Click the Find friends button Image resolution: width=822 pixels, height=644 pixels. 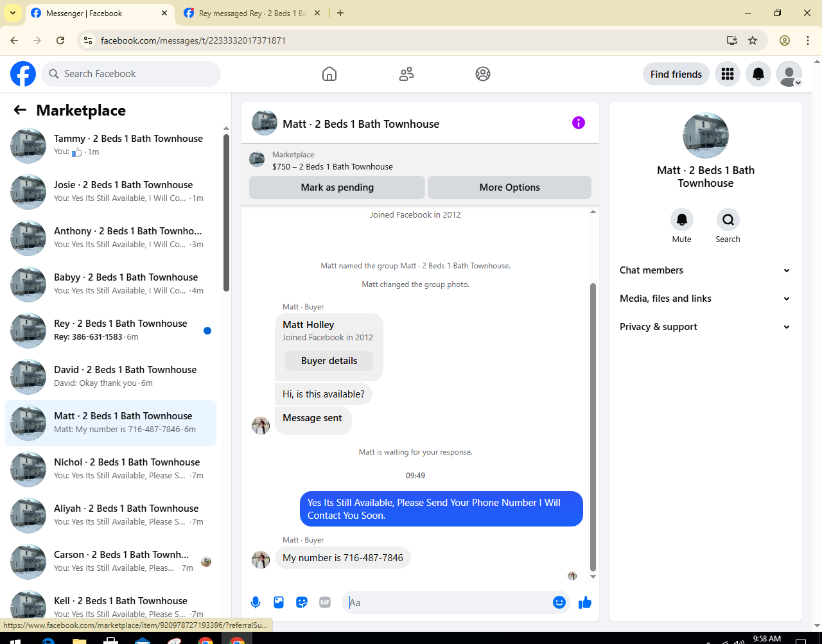676,74
